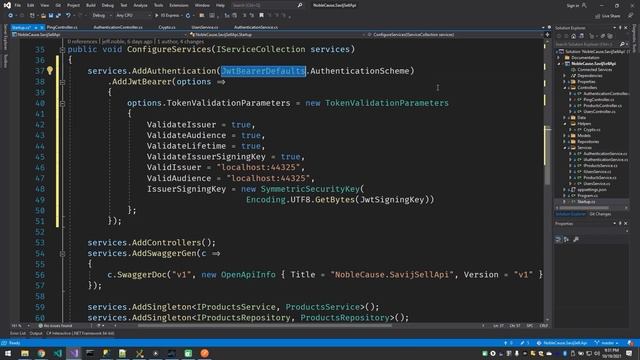Select the Repositories folder
640x360 pixels.
[x=588, y=142]
